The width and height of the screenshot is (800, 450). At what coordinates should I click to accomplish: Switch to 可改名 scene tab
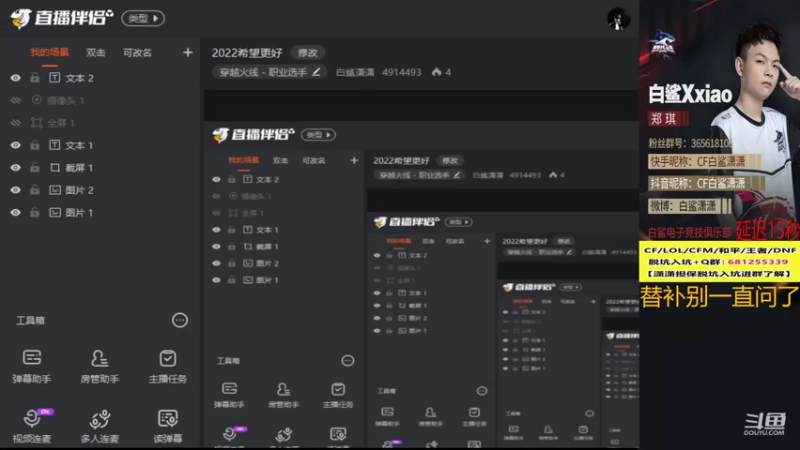click(137, 53)
